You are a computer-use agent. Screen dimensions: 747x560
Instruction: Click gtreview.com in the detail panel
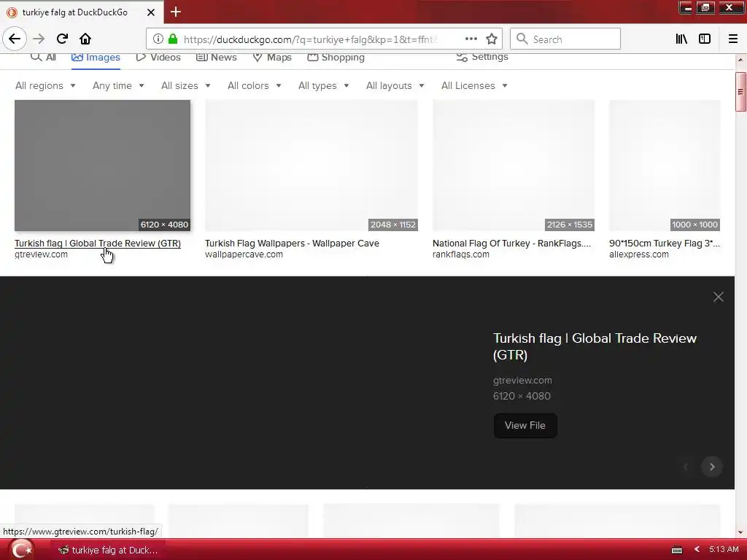[x=522, y=381]
